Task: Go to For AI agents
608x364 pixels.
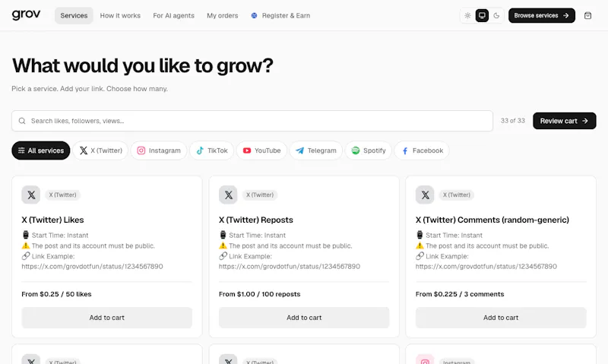Action: (x=174, y=15)
